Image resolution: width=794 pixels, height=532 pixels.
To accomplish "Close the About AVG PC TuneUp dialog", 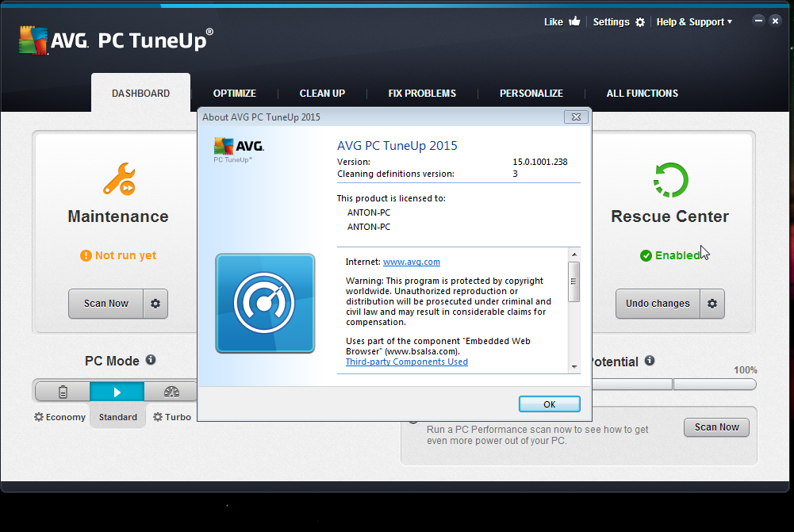I will pos(576,117).
